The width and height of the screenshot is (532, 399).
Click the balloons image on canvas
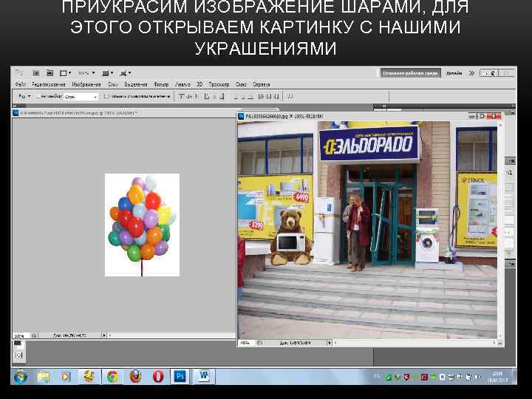[x=142, y=225]
